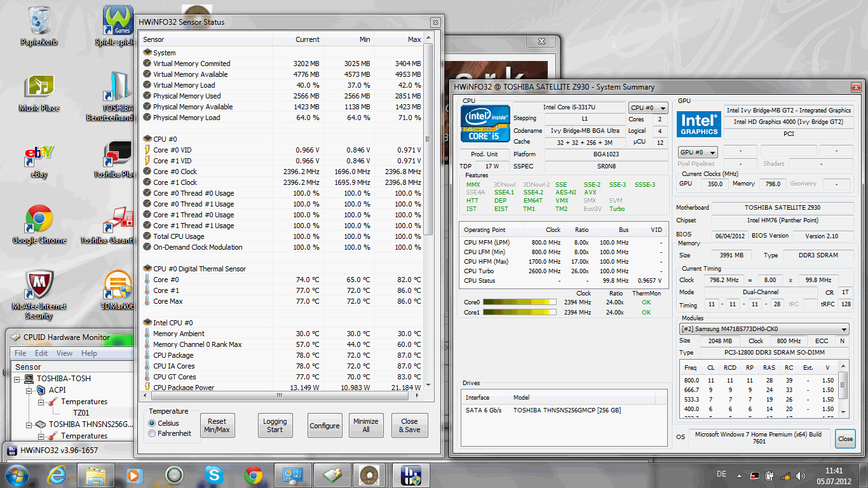Open Internet Explorer from the taskbar
This screenshot has height=488, width=868.
click(x=58, y=475)
